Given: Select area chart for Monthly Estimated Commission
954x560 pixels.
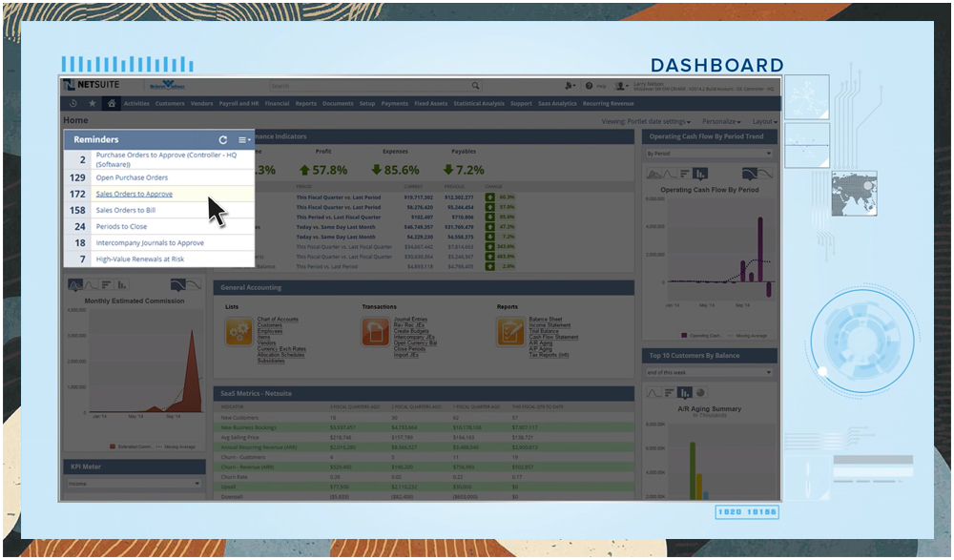Looking at the screenshot, I should pos(75,284).
